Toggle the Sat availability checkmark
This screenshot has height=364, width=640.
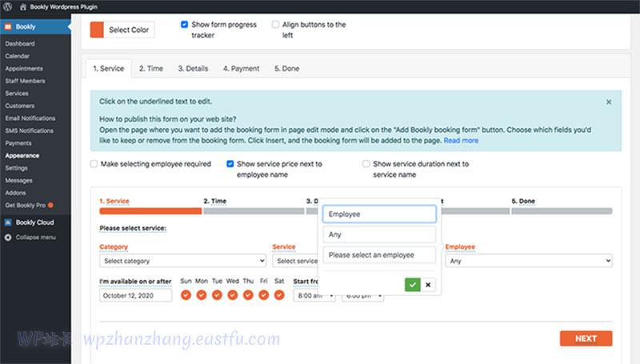click(279, 294)
